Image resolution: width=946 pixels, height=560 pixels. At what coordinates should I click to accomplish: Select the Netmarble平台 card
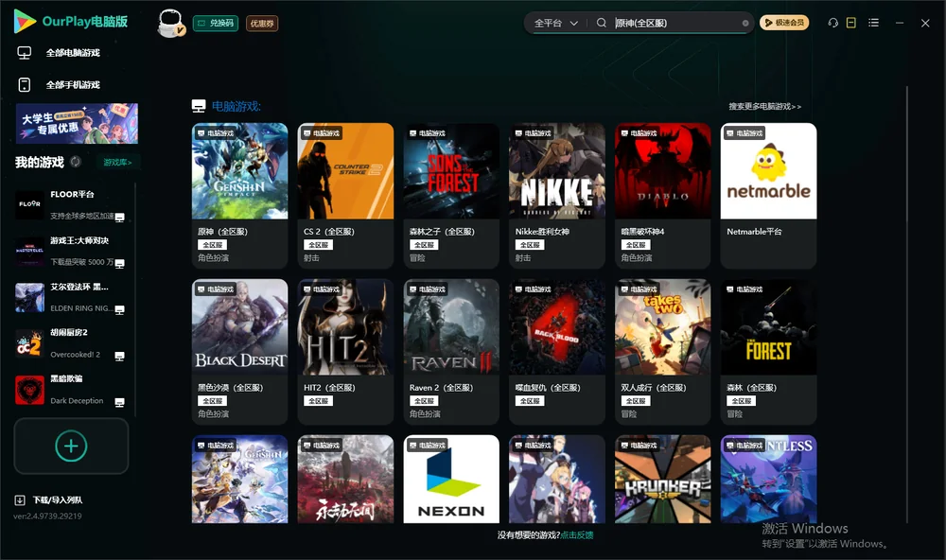768,196
